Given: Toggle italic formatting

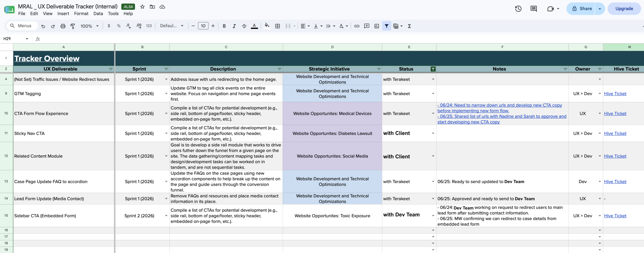Looking at the screenshot, I should tap(234, 26).
